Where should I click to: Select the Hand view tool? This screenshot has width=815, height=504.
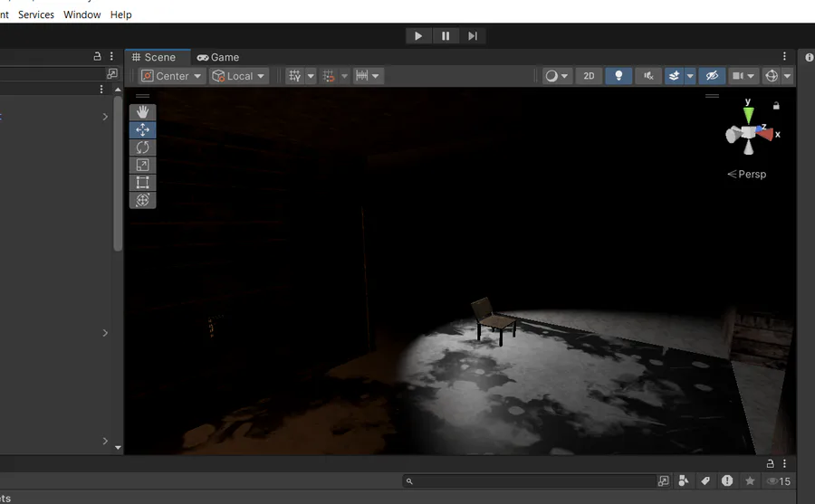(x=142, y=112)
